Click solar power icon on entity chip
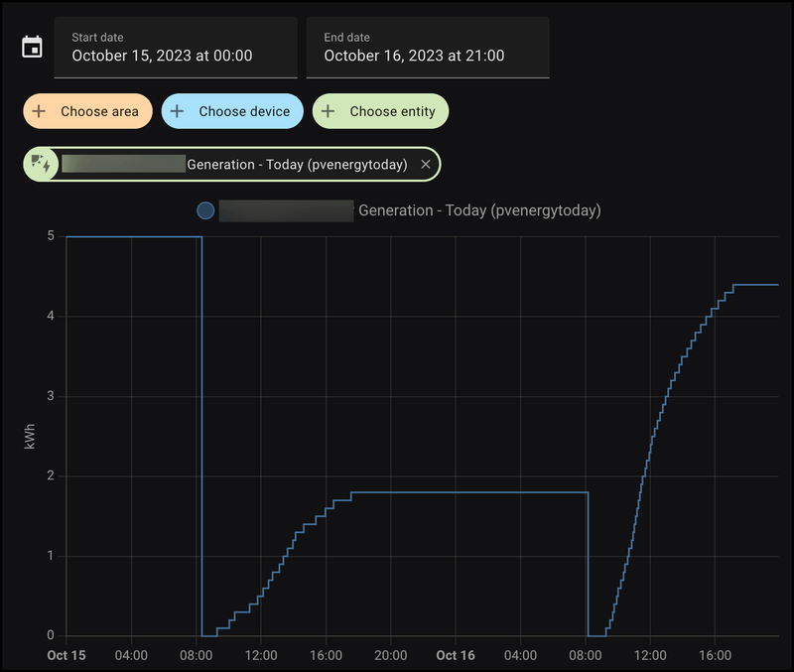The image size is (794, 672). [x=41, y=164]
